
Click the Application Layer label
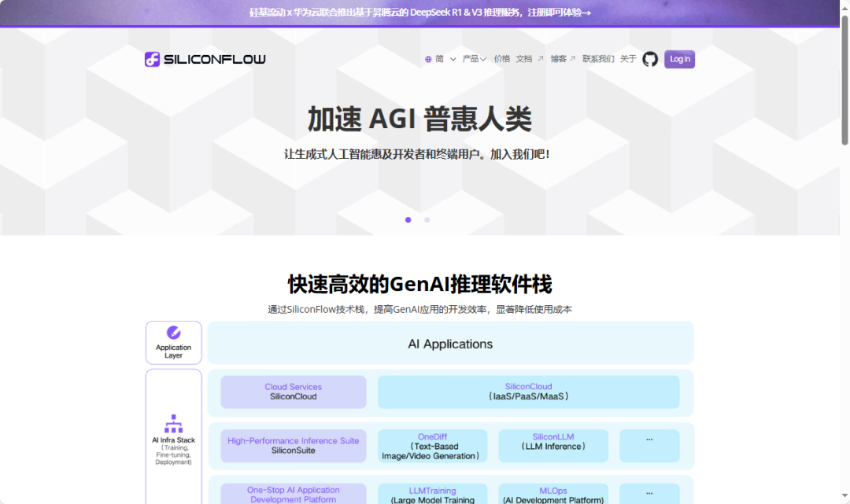point(173,351)
